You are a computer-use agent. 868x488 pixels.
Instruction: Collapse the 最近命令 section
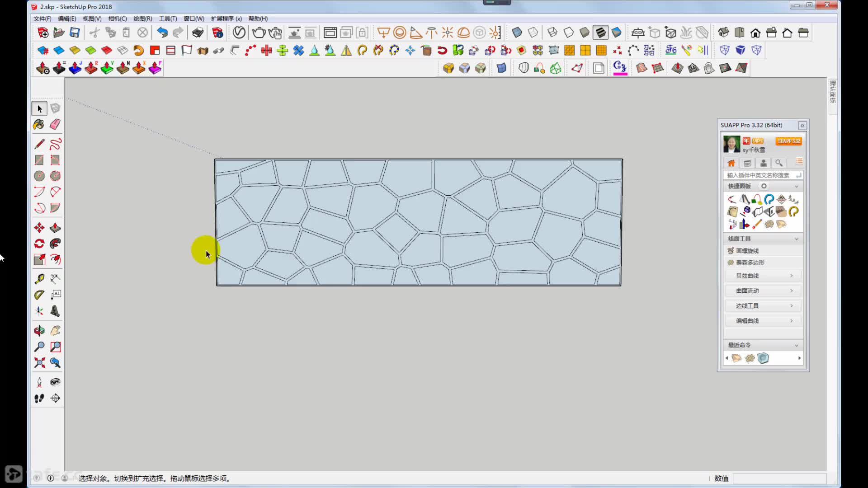pyautogui.click(x=796, y=345)
